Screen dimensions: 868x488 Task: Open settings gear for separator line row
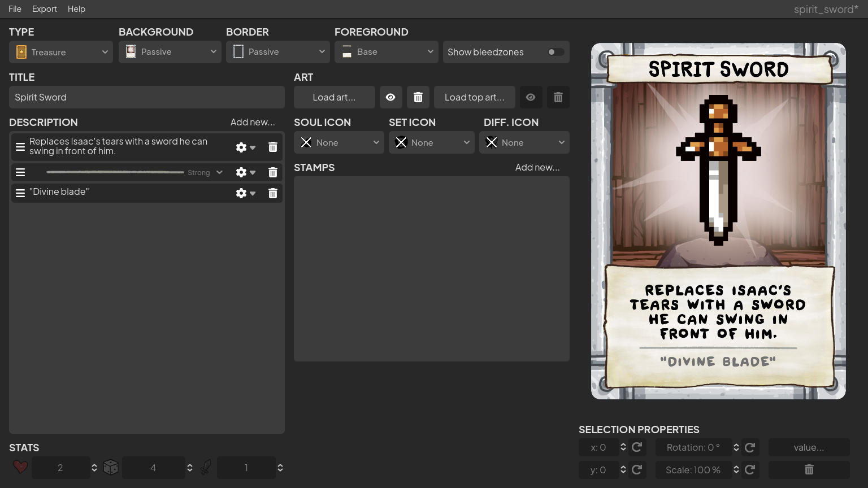click(245, 172)
